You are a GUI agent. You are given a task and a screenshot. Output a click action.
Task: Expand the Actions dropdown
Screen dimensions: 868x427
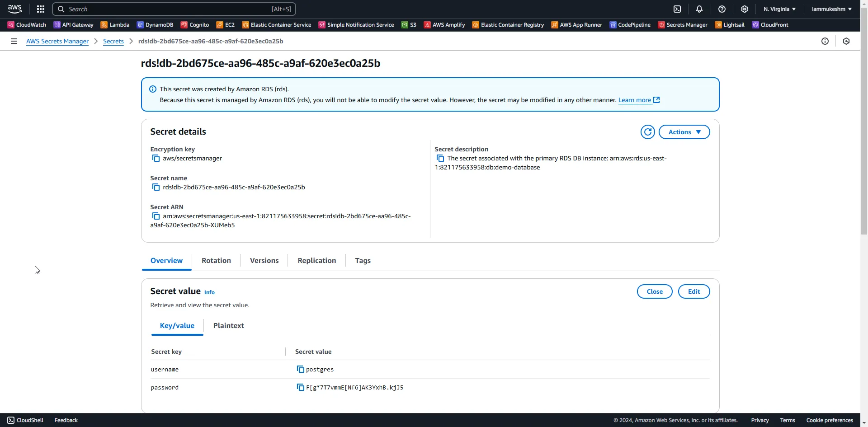pos(684,132)
